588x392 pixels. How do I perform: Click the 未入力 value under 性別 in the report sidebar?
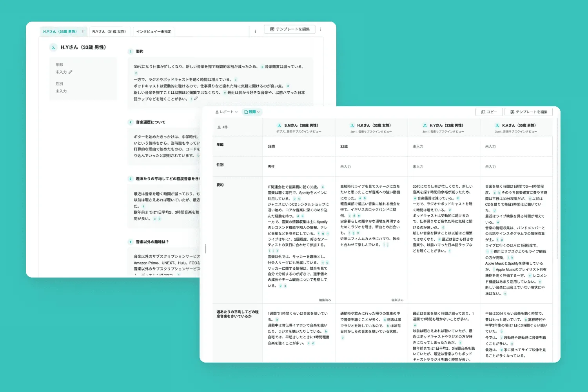tap(61, 91)
